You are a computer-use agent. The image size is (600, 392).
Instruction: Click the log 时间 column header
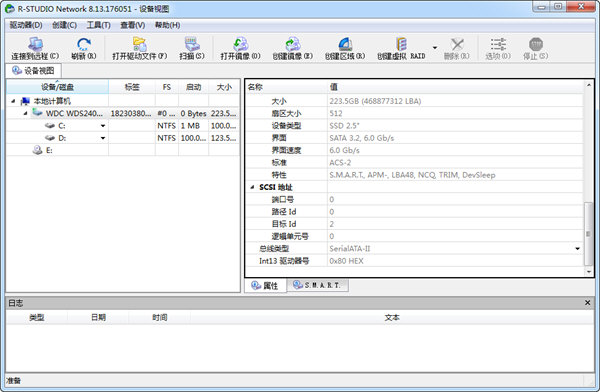point(160,317)
